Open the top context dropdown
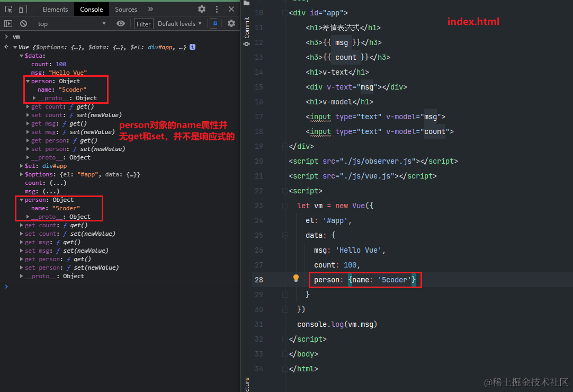573x392 pixels. pyautogui.click(x=71, y=24)
